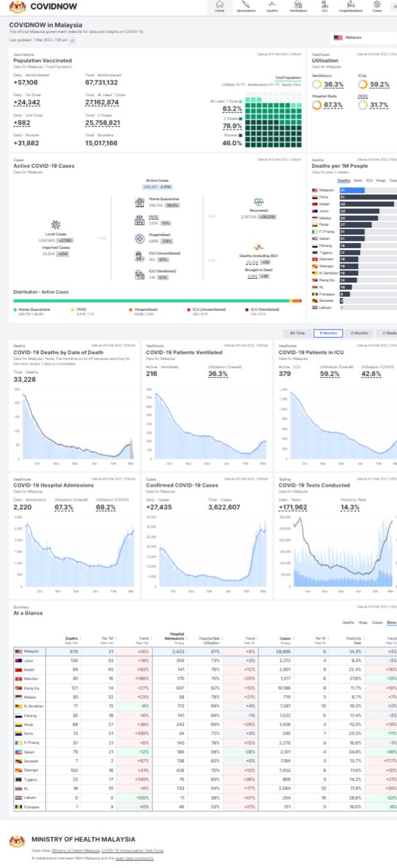Select ICU tab in Deaths per 1M panel
This screenshot has width=397, height=868.
pyautogui.click(x=370, y=181)
